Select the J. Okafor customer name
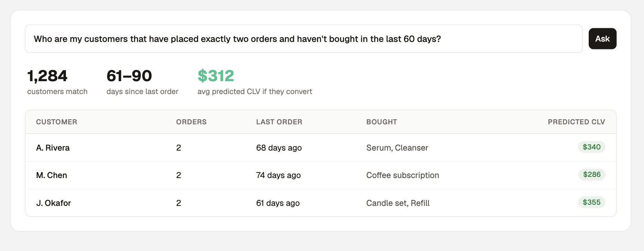 point(53,203)
